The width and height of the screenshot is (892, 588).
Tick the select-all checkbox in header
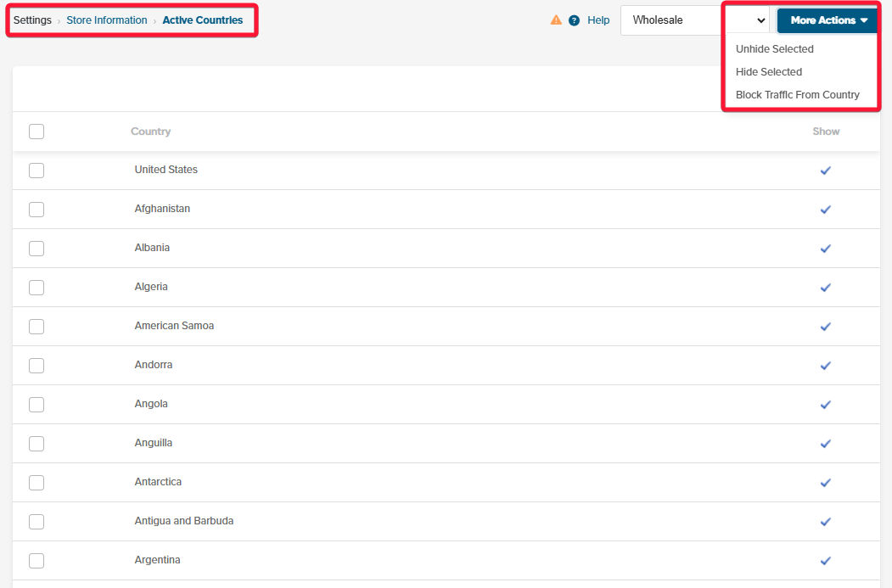(x=36, y=132)
